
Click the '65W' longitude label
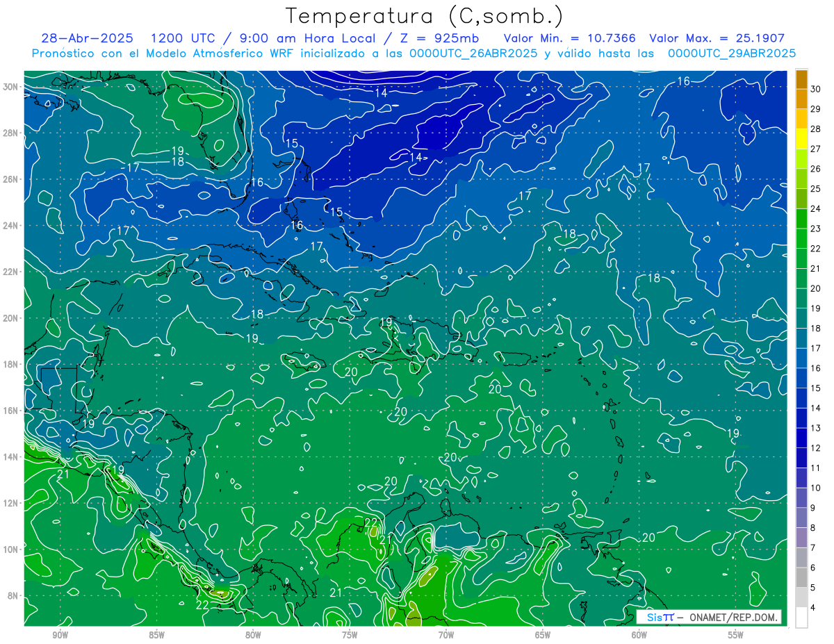click(543, 635)
